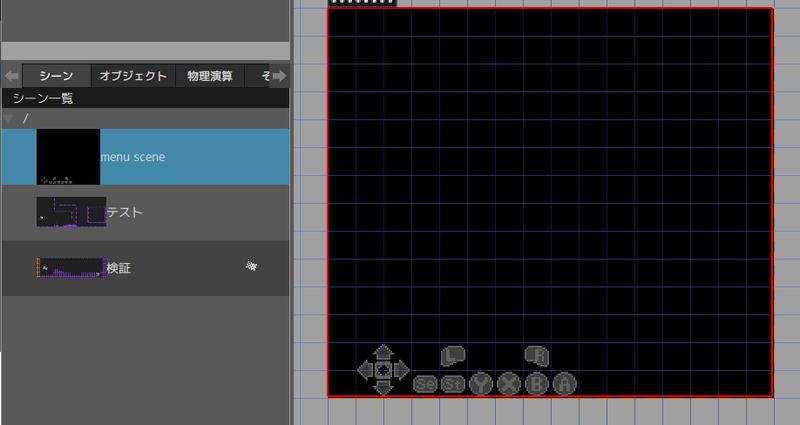The image size is (800, 425).
Task: Select the テスト scene row
Action: (x=145, y=212)
